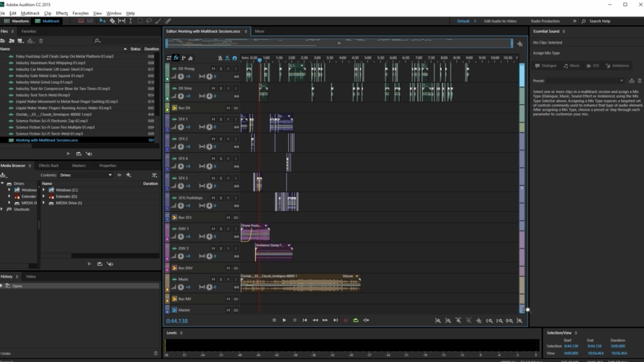644x362 pixels.
Task: Mute the DX Proog track
Action: 213,69
